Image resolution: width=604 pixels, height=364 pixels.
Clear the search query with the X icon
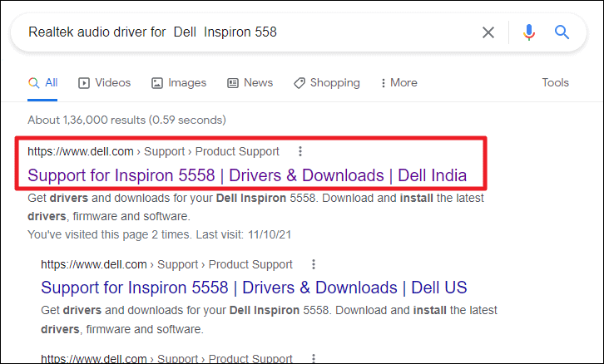click(488, 32)
